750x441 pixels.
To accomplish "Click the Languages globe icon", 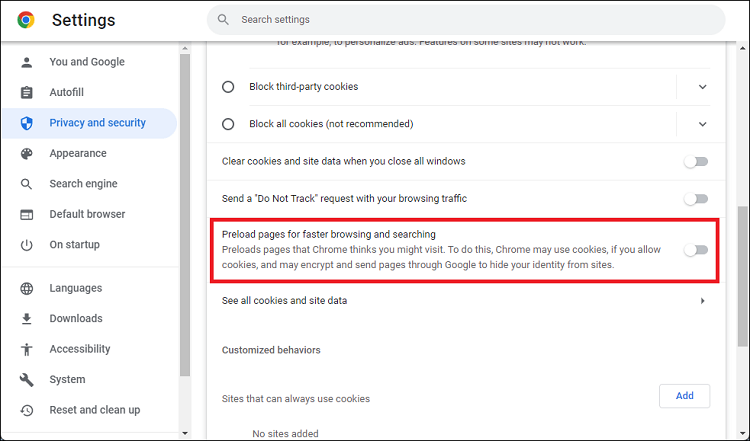I will tap(27, 289).
